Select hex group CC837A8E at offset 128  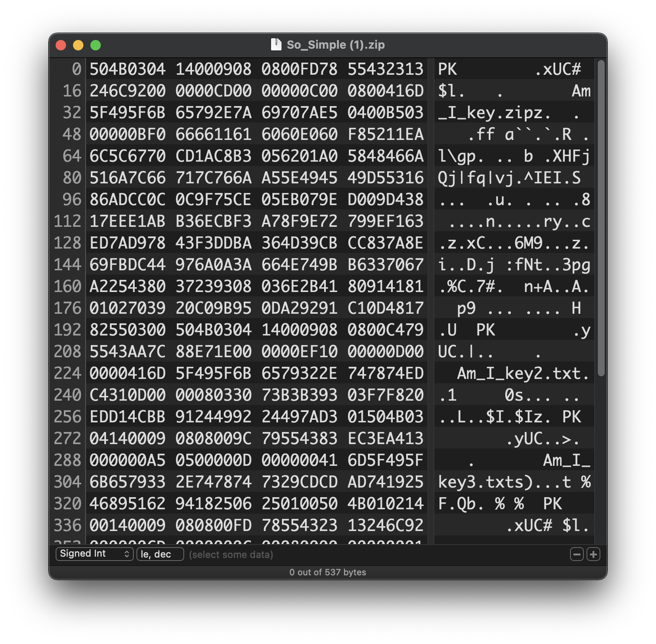coord(385,243)
